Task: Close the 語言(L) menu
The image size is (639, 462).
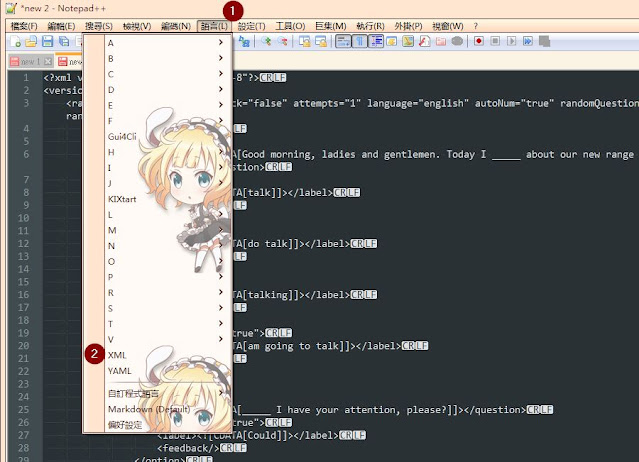Action: pos(214,26)
